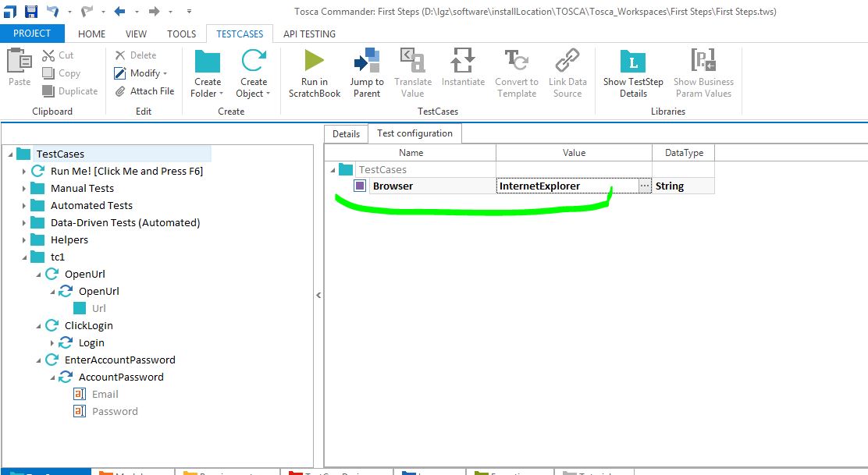Switch to the API TESTING ribbon tab
Viewport: 868px width, 475px height.
click(309, 34)
